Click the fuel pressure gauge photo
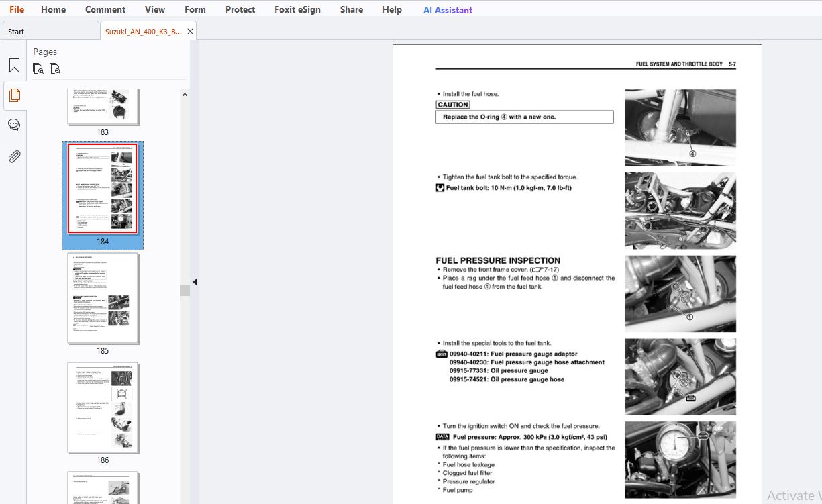Screen dimensions: 822x504 click(x=680, y=460)
